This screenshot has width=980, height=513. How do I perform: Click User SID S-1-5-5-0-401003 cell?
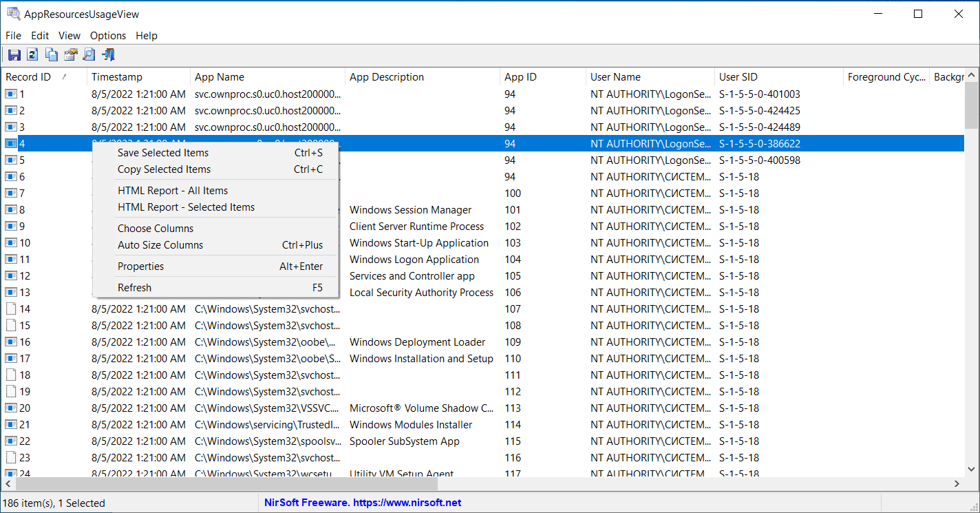point(760,94)
